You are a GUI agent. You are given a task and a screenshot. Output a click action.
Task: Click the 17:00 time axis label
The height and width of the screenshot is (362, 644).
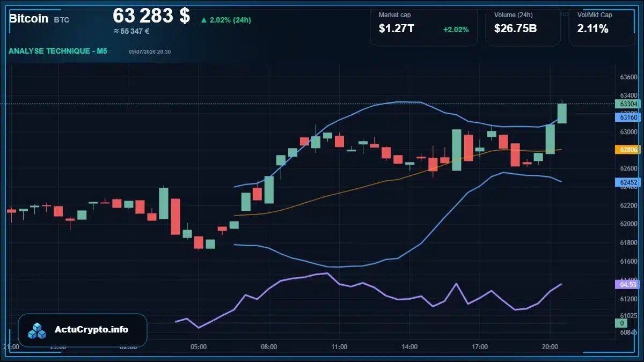click(x=480, y=347)
